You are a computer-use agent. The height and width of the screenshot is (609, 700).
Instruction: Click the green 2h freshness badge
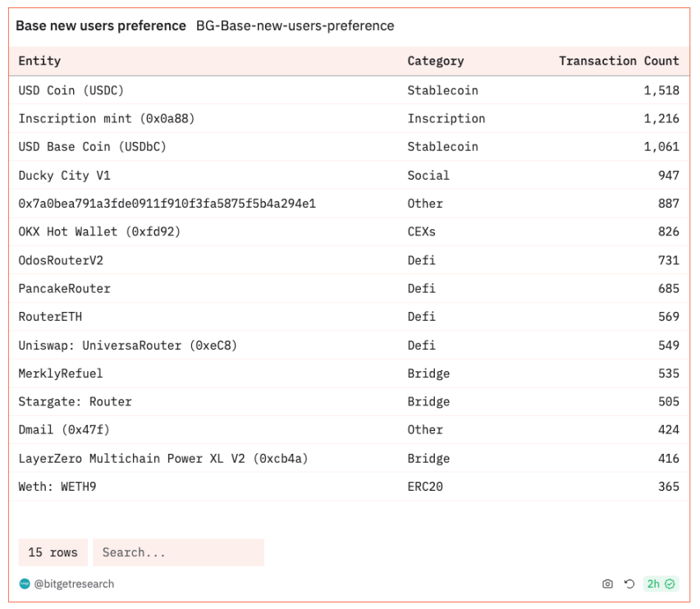(661, 584)
